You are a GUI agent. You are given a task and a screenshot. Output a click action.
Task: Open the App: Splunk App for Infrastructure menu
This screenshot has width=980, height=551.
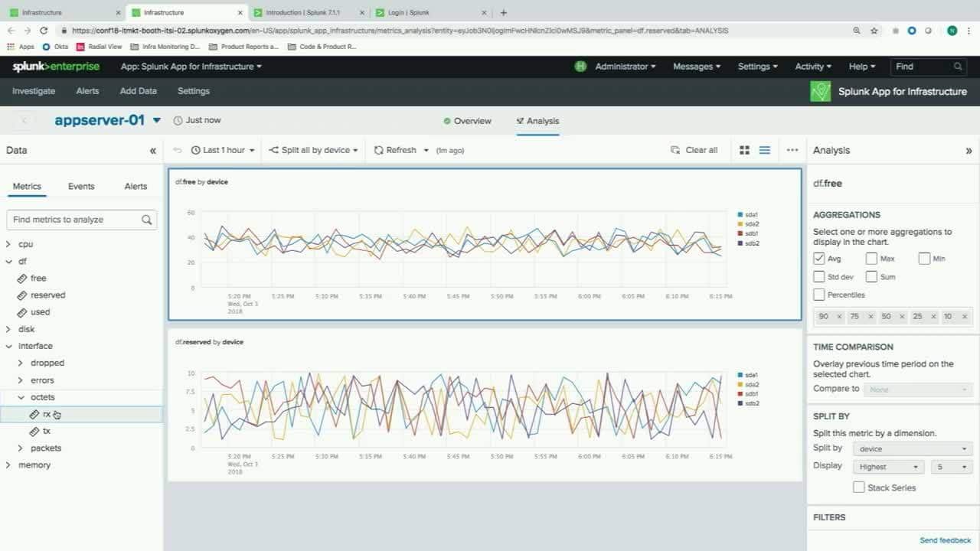191,67
